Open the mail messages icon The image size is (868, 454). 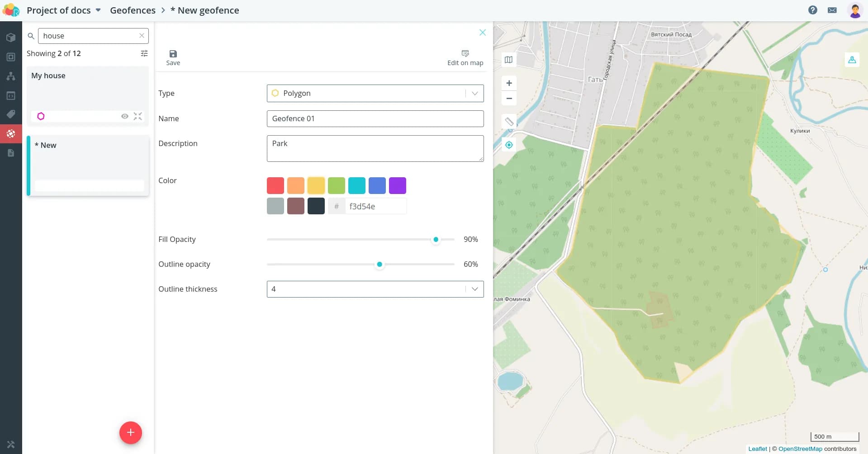pyautogui.click(x=832, y=10)
